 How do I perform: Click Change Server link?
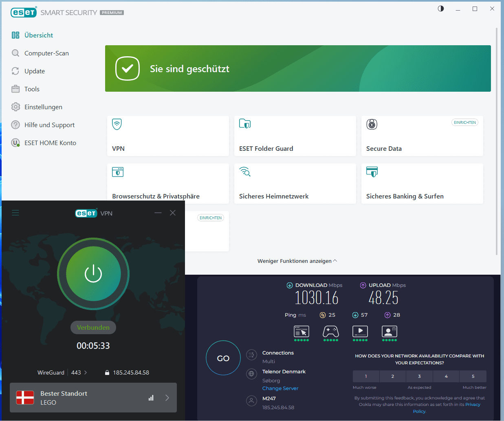pyautogui.click(x=280, y=388)
